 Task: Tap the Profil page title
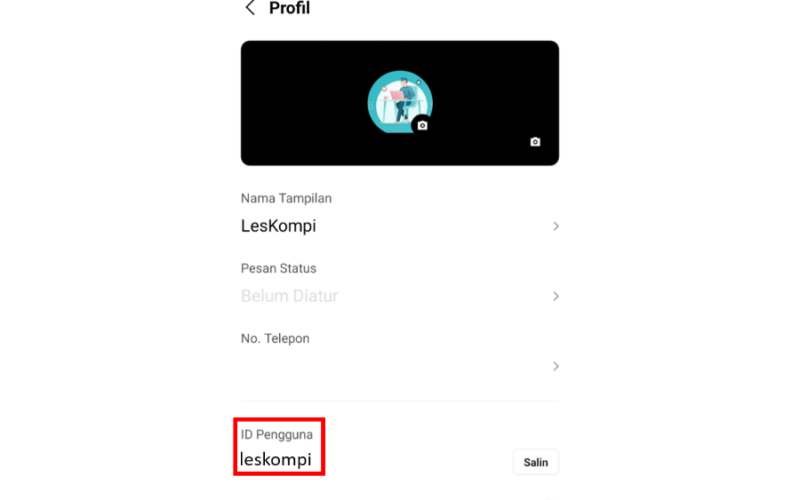click(x=289, y=8)
